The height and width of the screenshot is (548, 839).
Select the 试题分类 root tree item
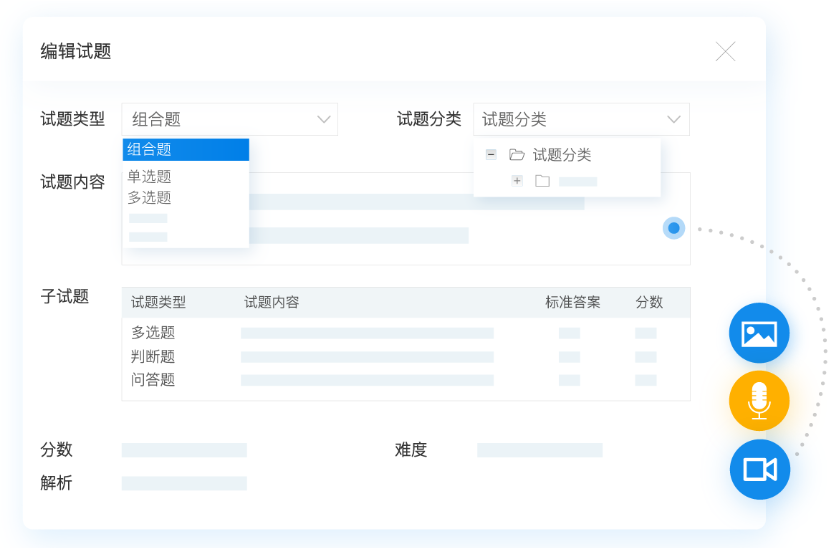562,155
